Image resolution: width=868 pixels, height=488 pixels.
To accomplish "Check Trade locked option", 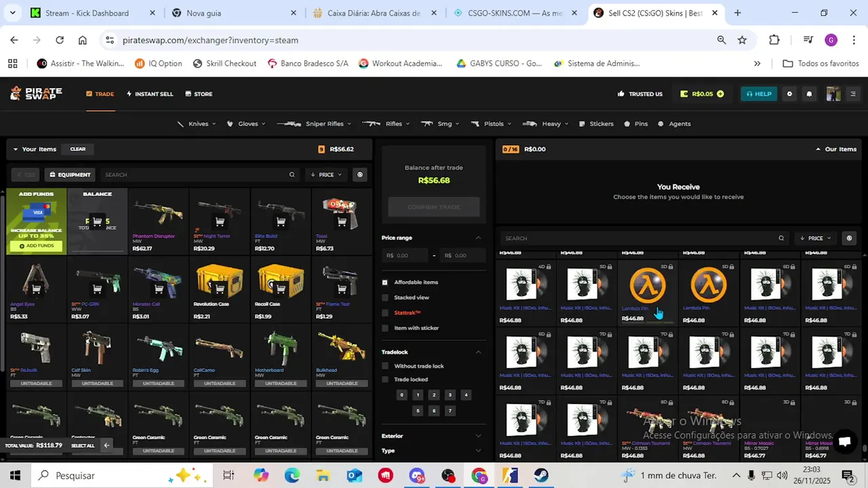I will 385,380.
